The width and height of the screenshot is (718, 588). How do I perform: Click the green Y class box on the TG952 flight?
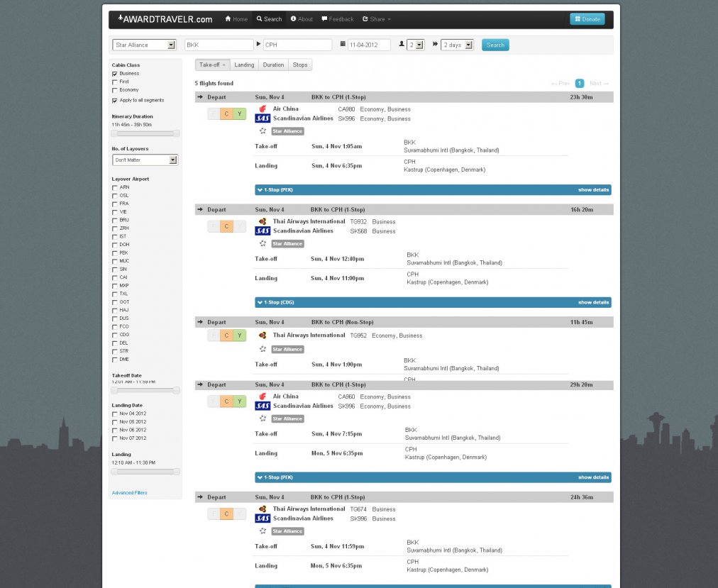(x=239, y=335)
